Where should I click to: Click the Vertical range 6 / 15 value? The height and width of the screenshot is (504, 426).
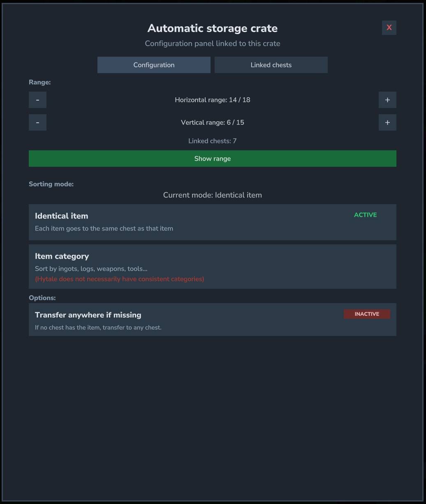click(x=212, y=122)
